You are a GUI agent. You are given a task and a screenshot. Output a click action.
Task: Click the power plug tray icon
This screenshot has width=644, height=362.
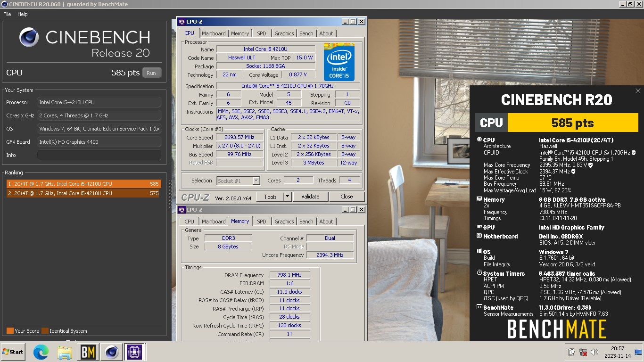[x=572, y=352]
